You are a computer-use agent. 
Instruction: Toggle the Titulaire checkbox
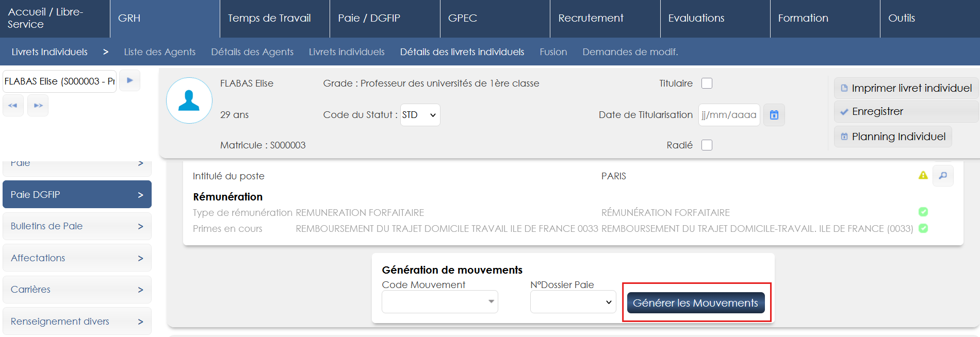point(707,83)
